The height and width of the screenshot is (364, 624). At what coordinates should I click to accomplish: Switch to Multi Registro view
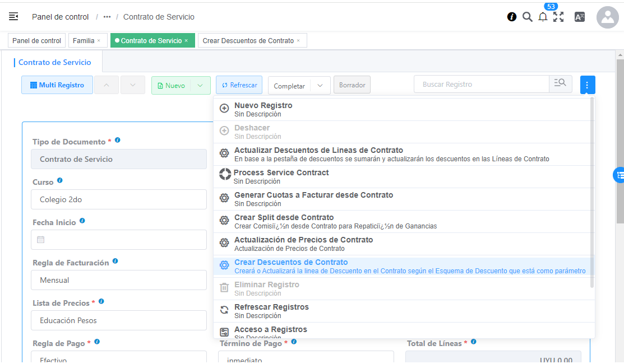click(57, 85)
